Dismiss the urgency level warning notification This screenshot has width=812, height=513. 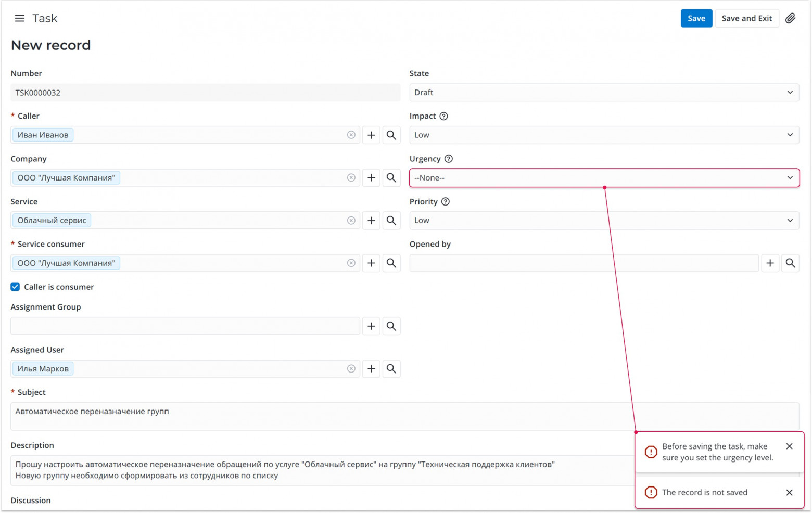click(789, 446)
